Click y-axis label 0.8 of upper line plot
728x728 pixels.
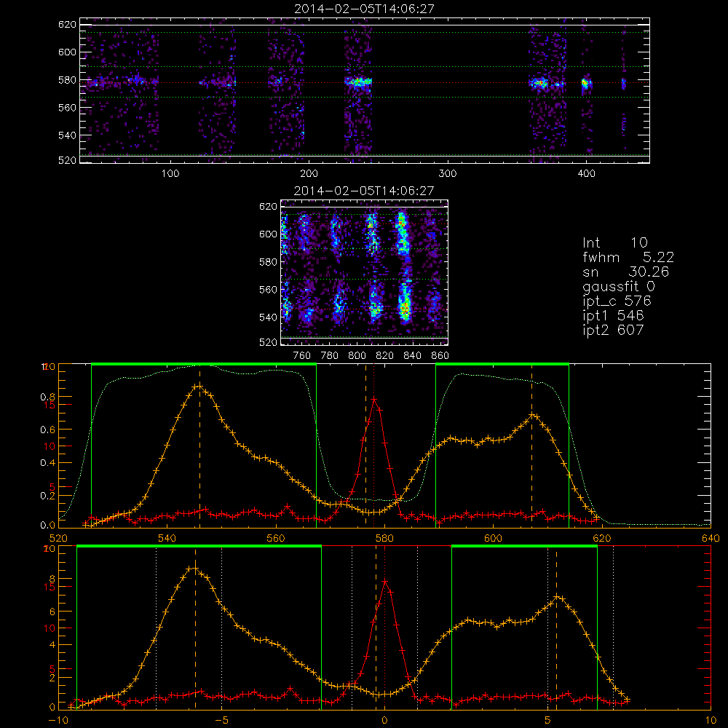48,397
